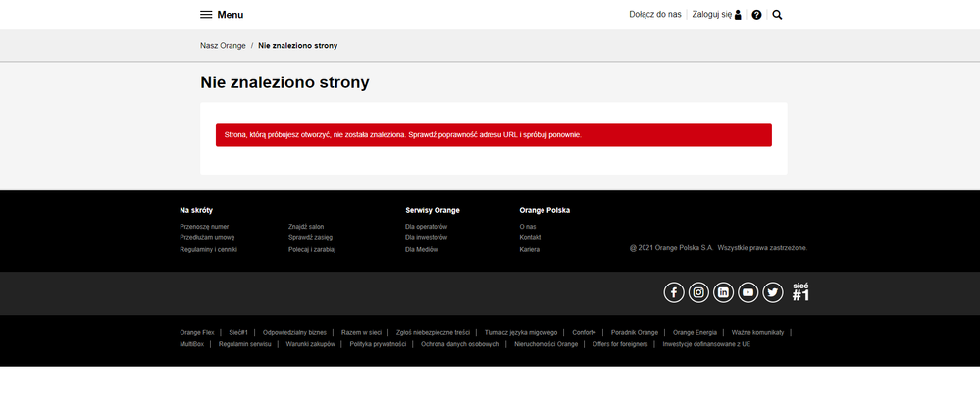Open Orange Facebook page icon
Image resolution: width=980 pixels, height=416 pixels.
pos(674,292)
